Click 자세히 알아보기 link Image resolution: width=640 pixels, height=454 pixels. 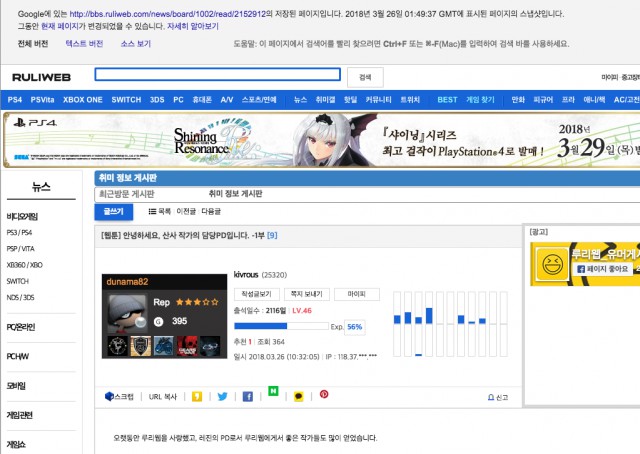pos(193,26)
